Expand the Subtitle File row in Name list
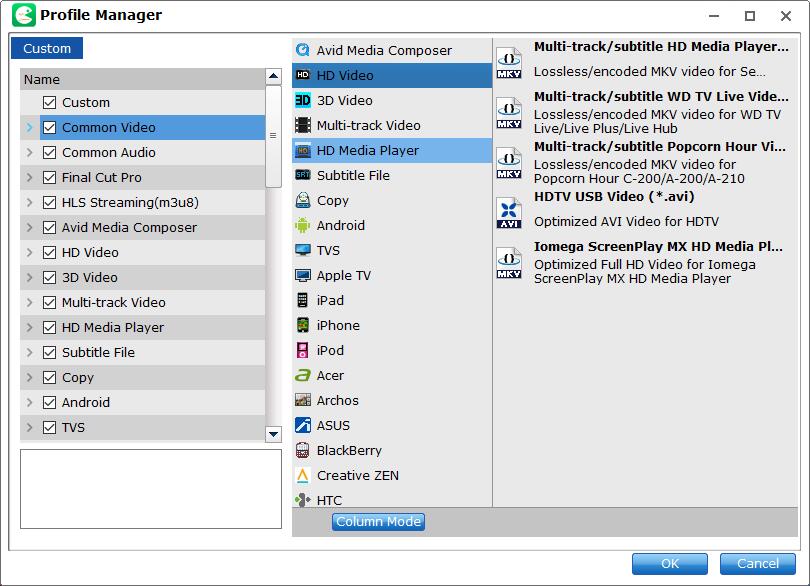 [29, 352]
